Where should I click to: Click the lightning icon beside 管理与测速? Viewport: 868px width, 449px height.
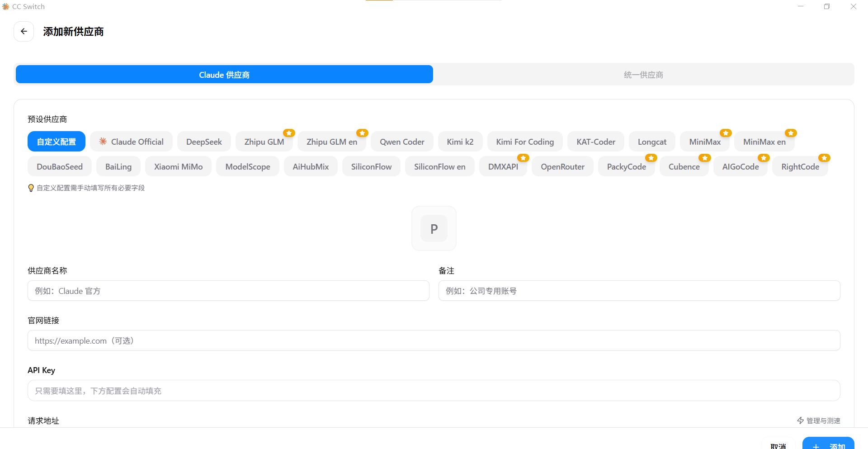point(801,421)
